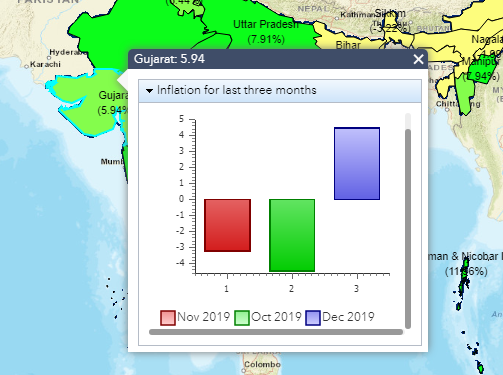Click the Dec 2019 legend swatch
The height and width of the screenshot is (375, 503).
(313, 318)
